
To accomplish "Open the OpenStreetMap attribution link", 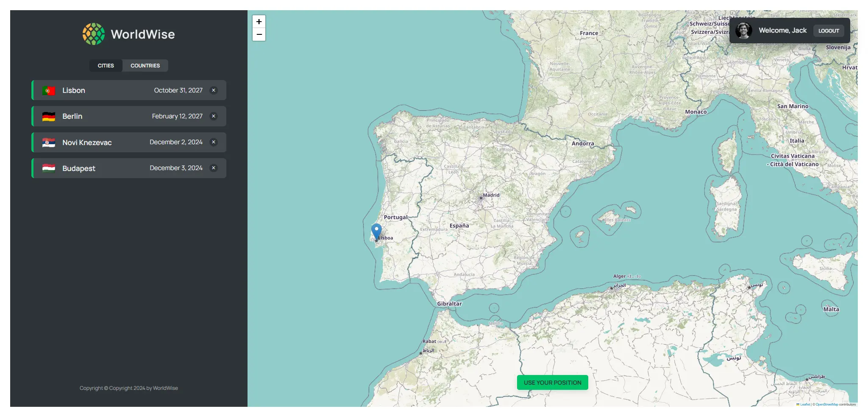I will tap(826, 404).
